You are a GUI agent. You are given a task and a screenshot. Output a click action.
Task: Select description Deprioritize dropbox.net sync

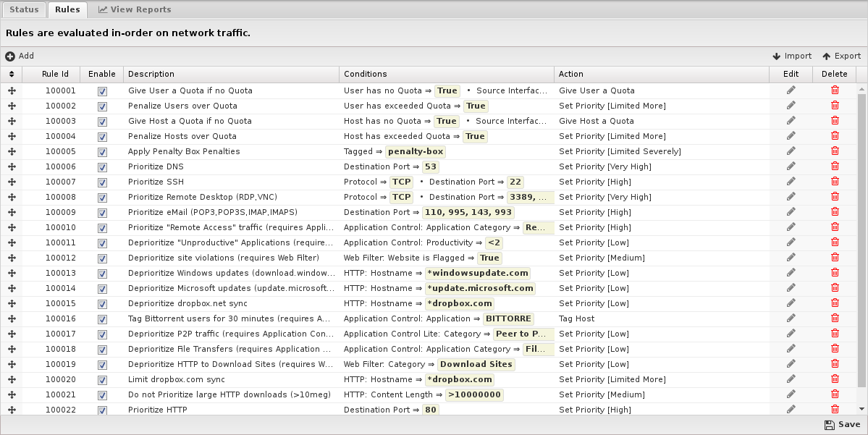click(187, 304)
